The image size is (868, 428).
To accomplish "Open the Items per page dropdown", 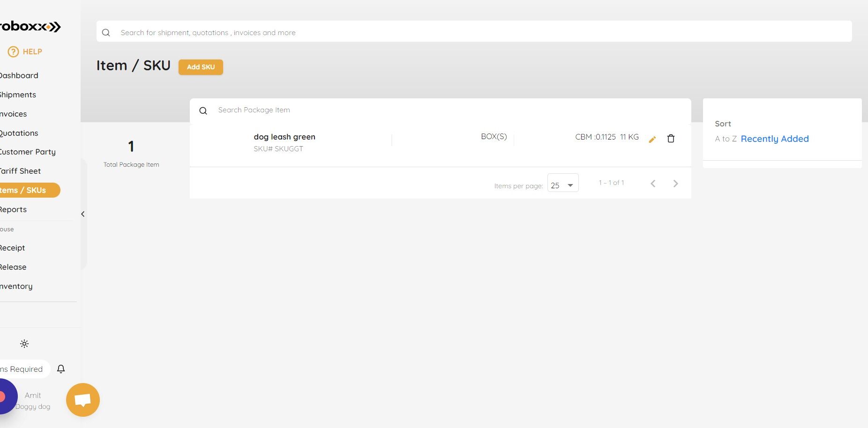I will pos(563,183).
